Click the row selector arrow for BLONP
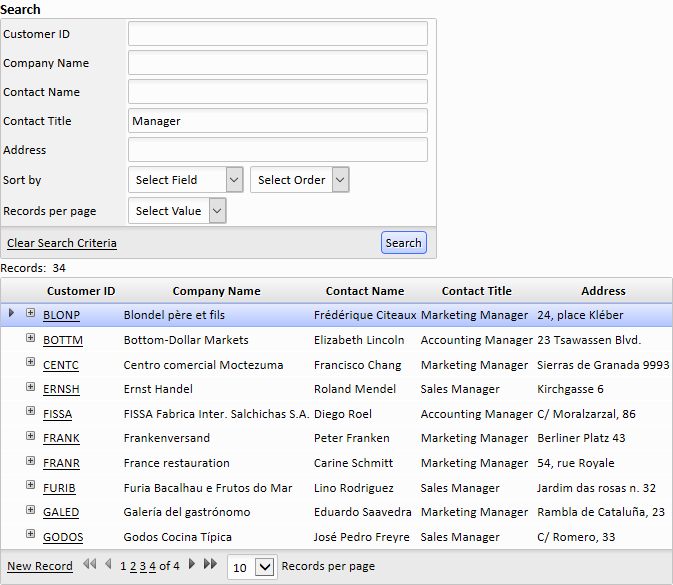 tap(11, 313)
